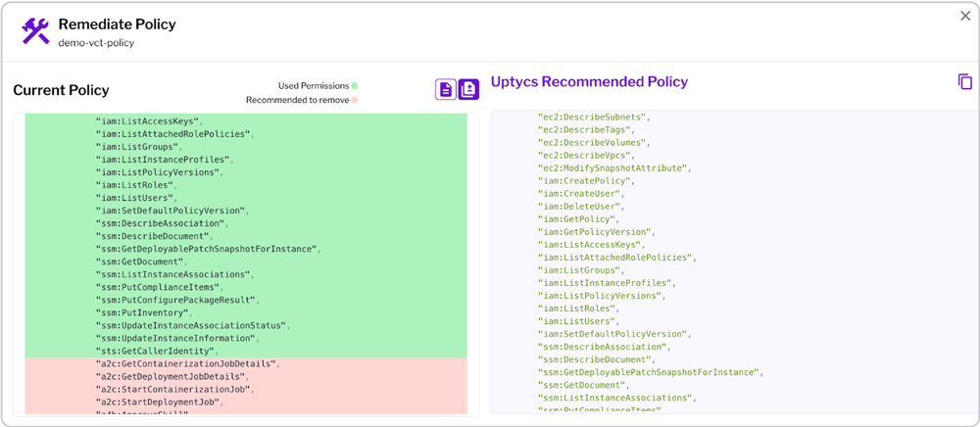Select "iam:ListInstanceProfiles" in Current Policy
The height and width of the screenshot is (427, 980).
click(x=165, y=160)
